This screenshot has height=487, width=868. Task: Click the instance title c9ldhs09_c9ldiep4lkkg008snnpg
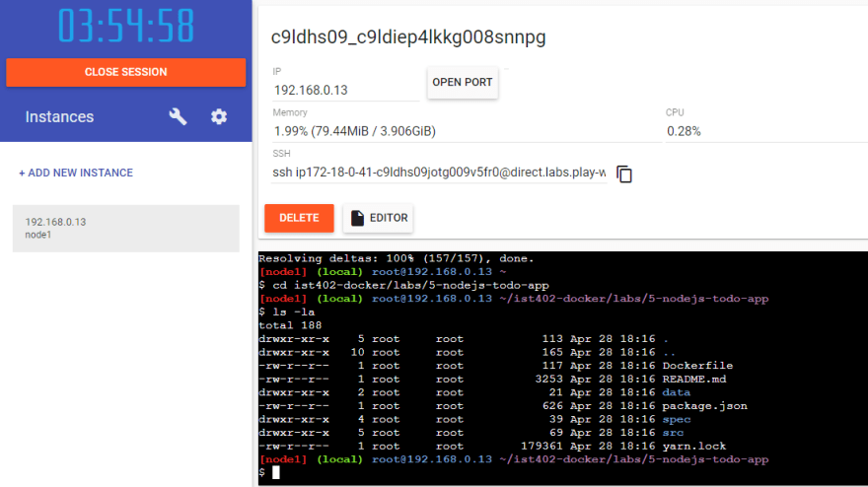tap(408, 37)
